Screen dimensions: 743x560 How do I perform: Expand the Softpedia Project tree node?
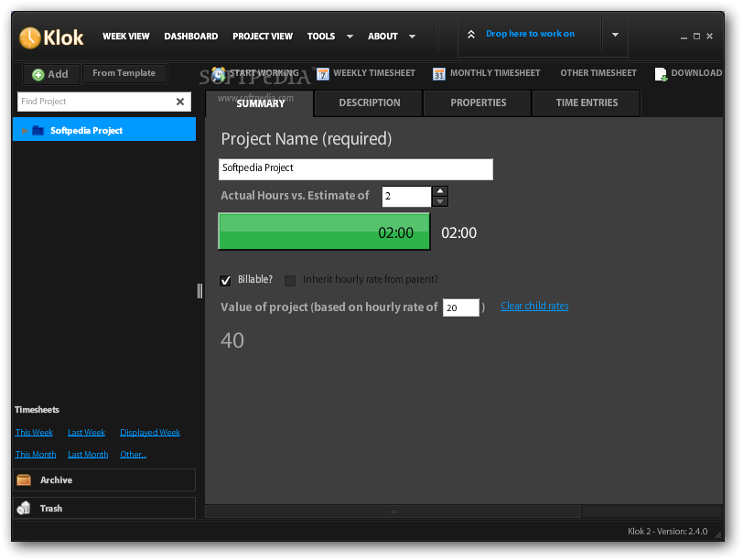tap(25, 130)
